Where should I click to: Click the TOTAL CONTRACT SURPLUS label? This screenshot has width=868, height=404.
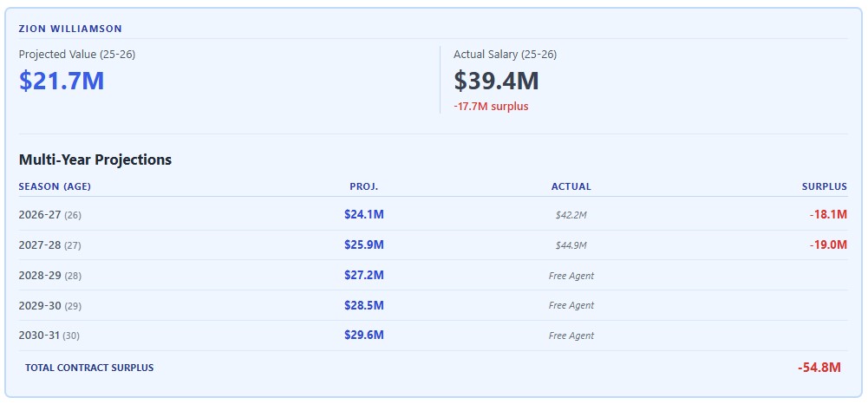89,368
